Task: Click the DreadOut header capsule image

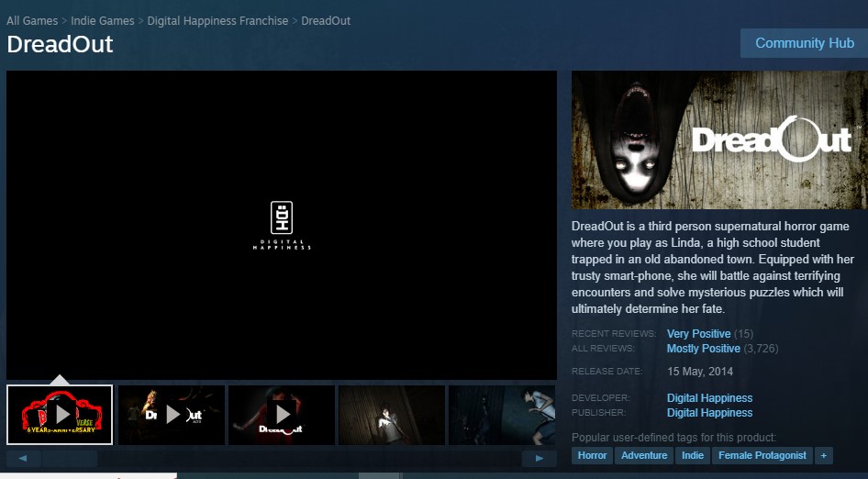Action: pos(719,139)
